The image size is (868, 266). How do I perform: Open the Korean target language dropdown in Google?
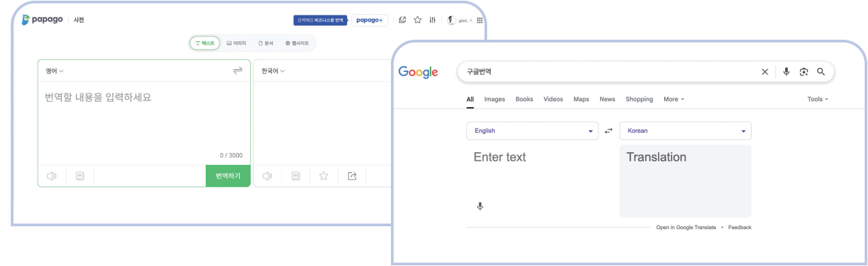[x=685, y=131]
